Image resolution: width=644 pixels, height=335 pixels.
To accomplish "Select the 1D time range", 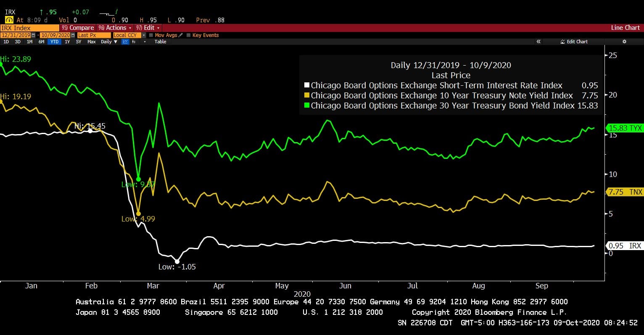I will (x=6, y=42).
